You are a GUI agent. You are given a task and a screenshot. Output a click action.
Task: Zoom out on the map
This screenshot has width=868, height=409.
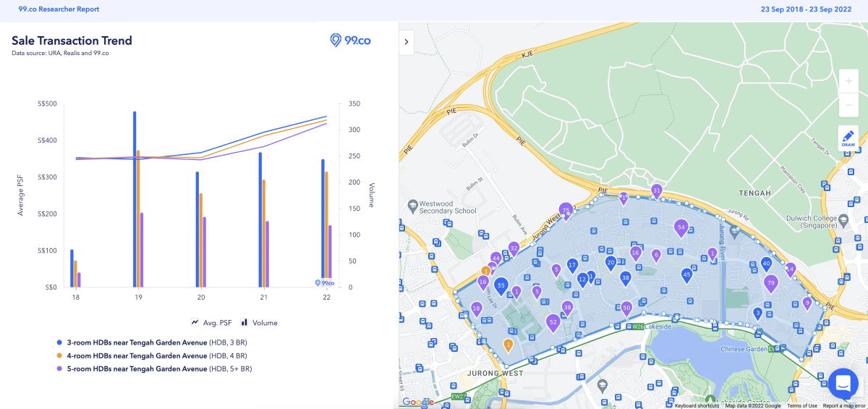(x=848, y=106)
